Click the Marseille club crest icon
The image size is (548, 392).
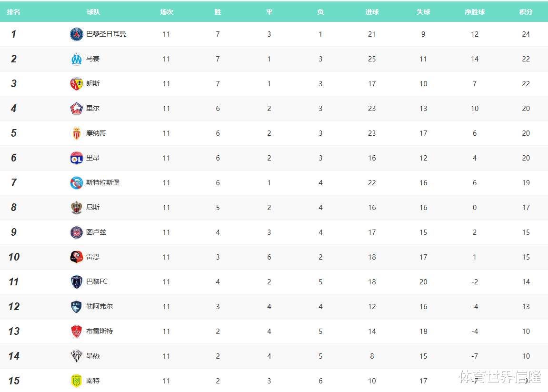pyautogui.click(x=77, y=59)
